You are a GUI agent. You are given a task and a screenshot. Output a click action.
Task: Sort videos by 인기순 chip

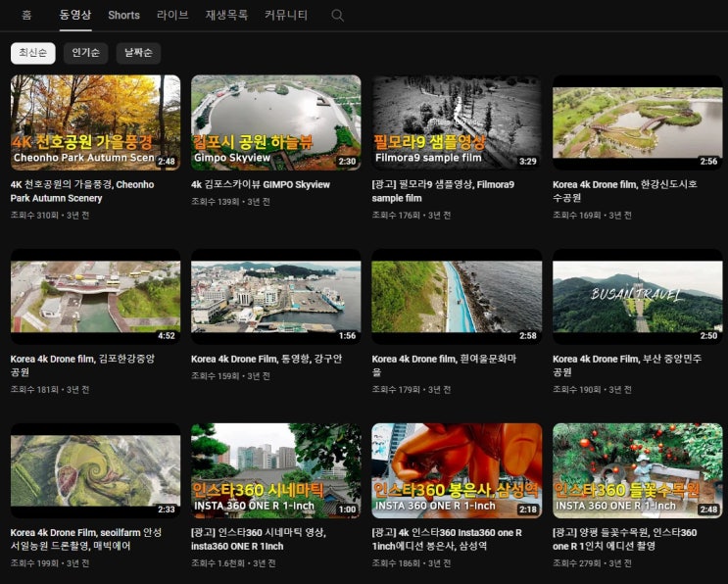click(86, 53)
